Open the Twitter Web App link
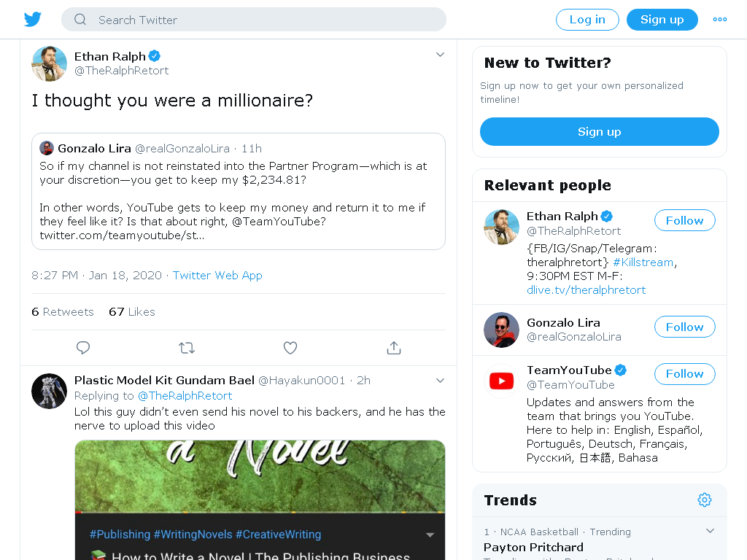The width and height of the screenshot is (747, 560). [217, 276]
